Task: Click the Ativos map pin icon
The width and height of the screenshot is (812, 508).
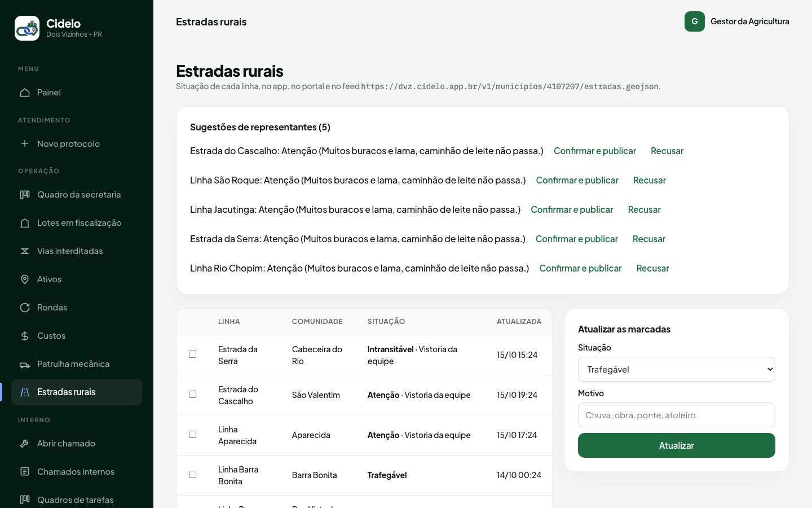Action: point(25,279)
